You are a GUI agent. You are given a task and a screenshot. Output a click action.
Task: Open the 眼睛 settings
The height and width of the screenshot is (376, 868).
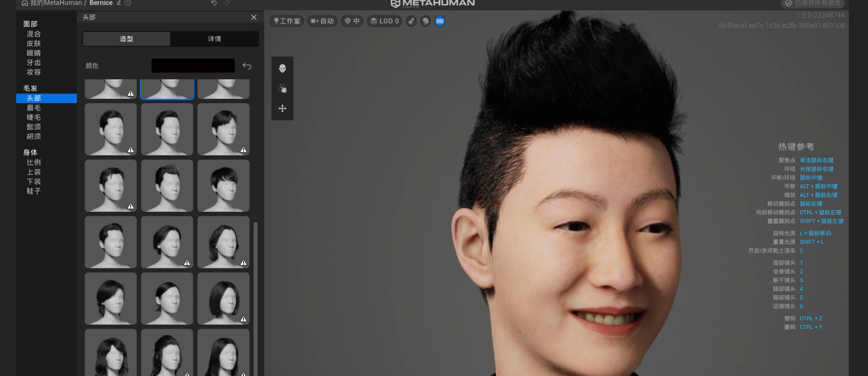click(34, 53)
